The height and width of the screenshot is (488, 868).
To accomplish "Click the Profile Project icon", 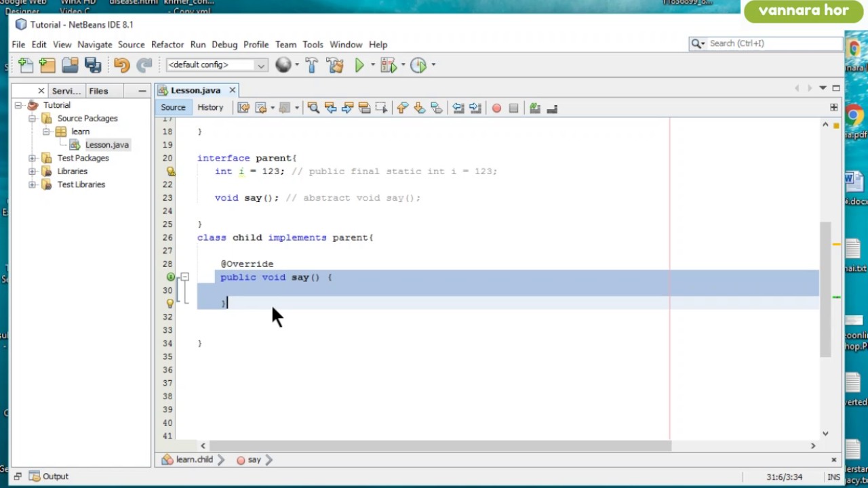I will pos(418,65).
